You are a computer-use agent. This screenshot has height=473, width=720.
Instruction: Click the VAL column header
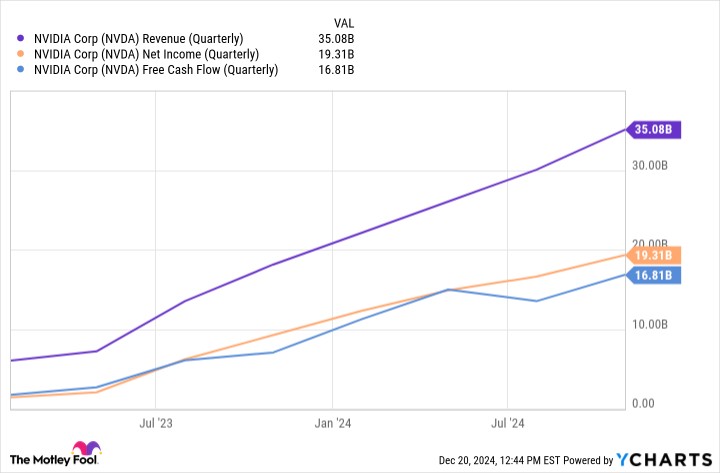[344, 23]
